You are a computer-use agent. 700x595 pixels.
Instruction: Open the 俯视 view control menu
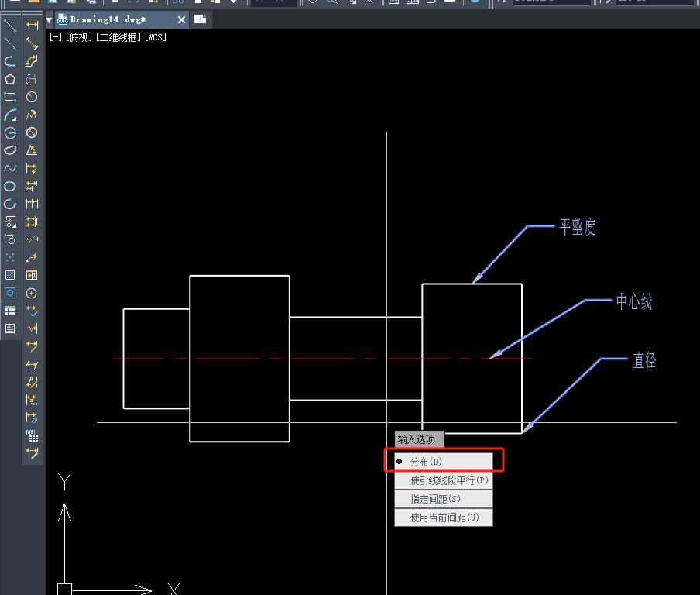[x=79, y=37]
